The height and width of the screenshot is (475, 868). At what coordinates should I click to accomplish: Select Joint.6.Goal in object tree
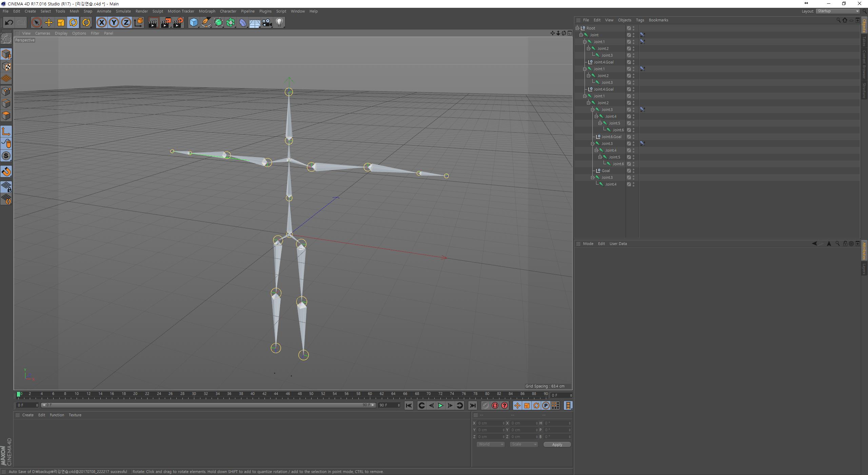point(611,137)
